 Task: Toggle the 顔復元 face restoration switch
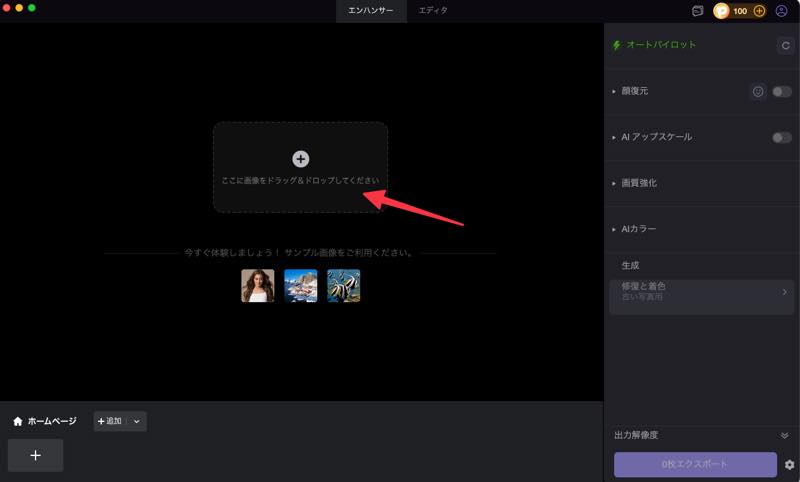(781, 92)
